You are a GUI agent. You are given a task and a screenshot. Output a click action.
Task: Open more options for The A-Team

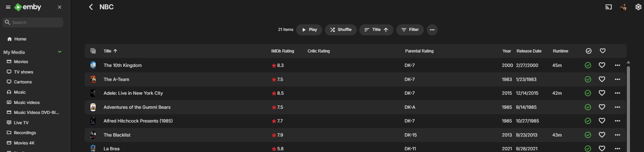point(617,79)
